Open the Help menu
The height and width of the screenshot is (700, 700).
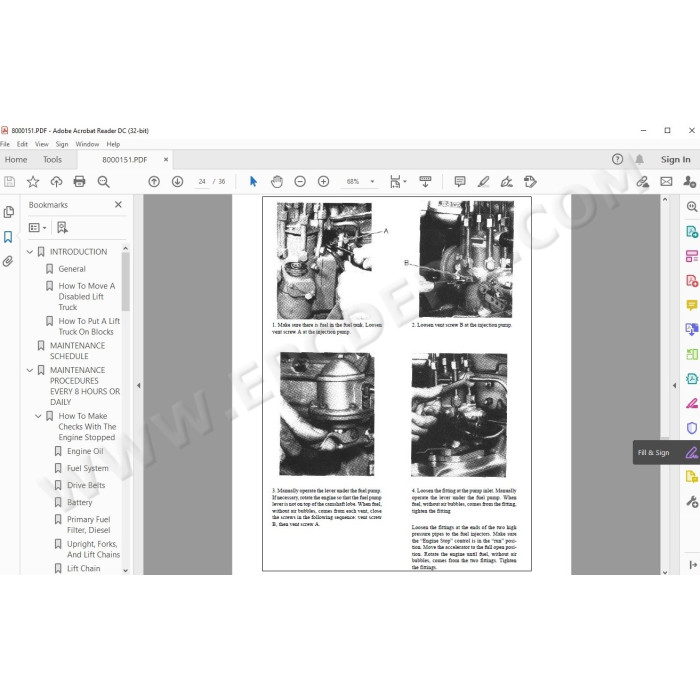click(113, 144)
